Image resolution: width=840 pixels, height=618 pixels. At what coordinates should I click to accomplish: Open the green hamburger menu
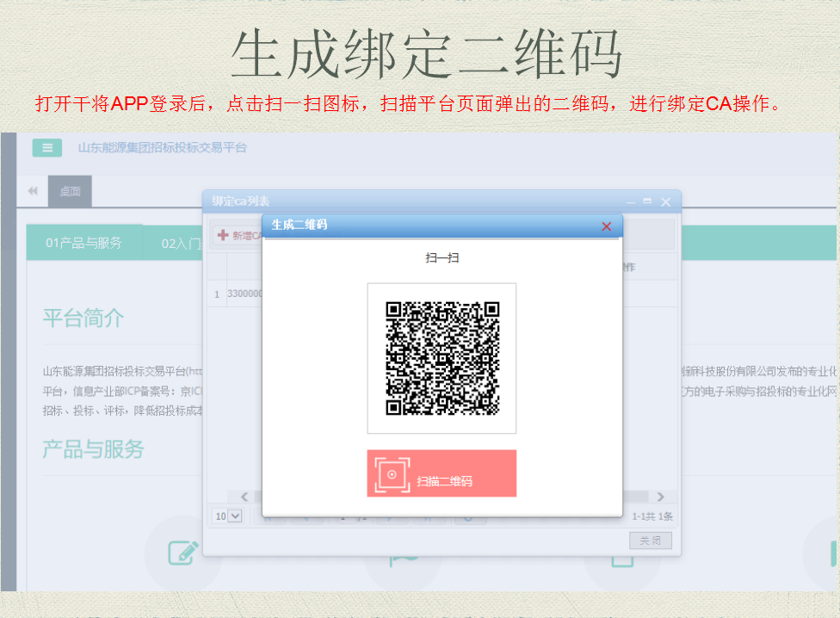(x=47, y=148)
